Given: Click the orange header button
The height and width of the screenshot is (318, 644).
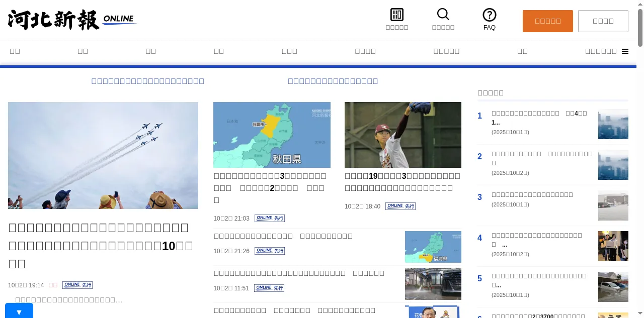Looking at the screenshot, I should 548,21.
